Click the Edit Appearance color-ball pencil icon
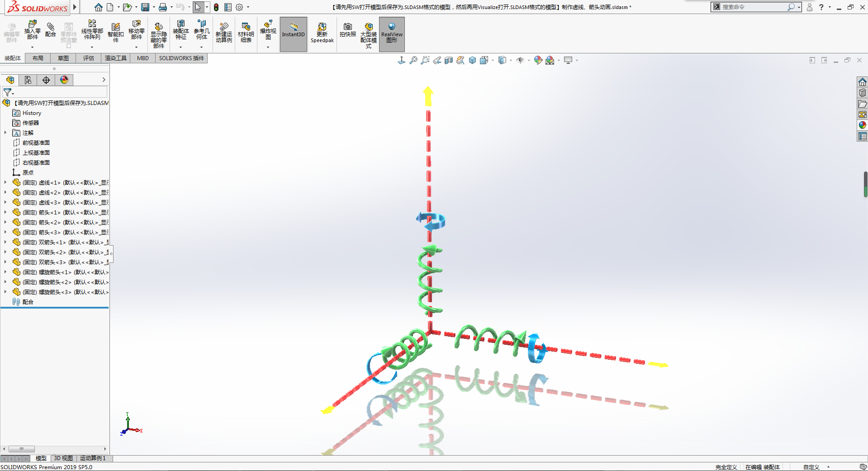 (538, 60)
